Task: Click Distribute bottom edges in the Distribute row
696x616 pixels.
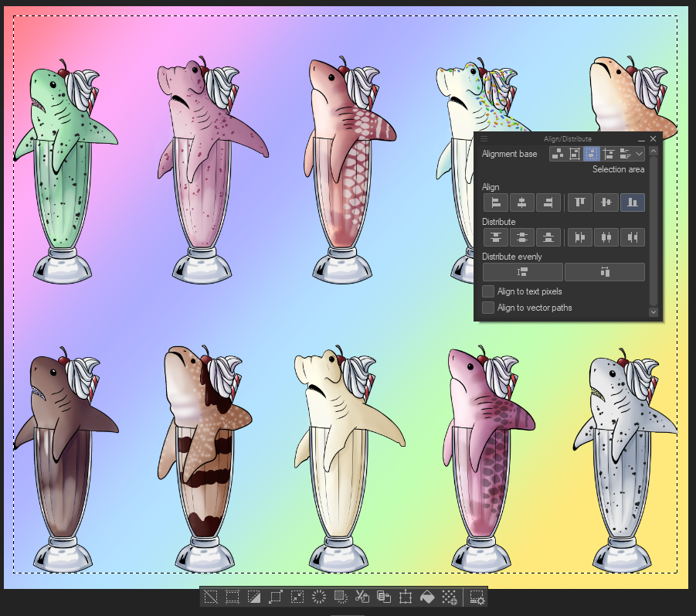Action: [x=548, y=237]
